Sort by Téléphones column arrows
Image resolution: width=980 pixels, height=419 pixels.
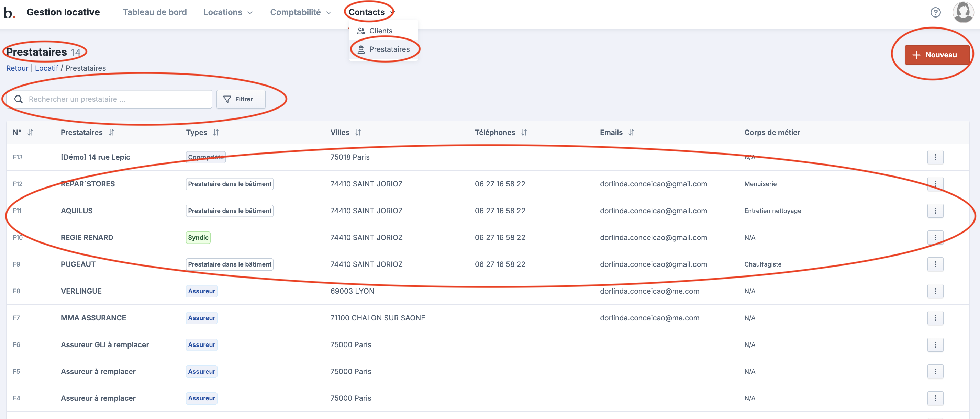click(524, 132)
